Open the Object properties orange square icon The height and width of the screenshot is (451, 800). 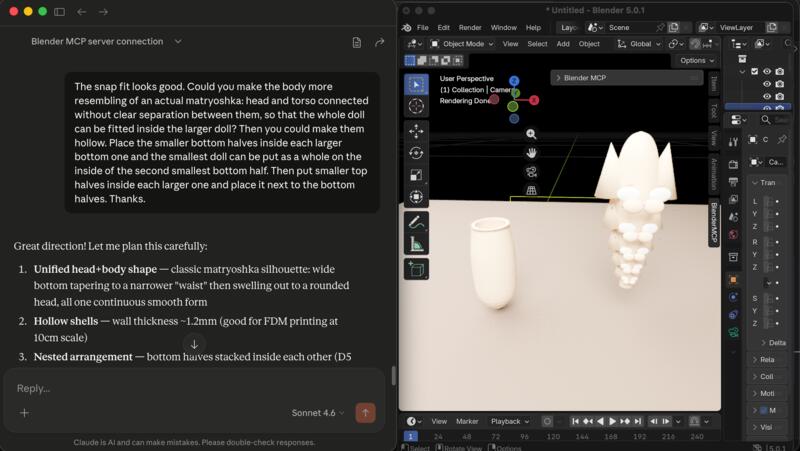point(733,280)
